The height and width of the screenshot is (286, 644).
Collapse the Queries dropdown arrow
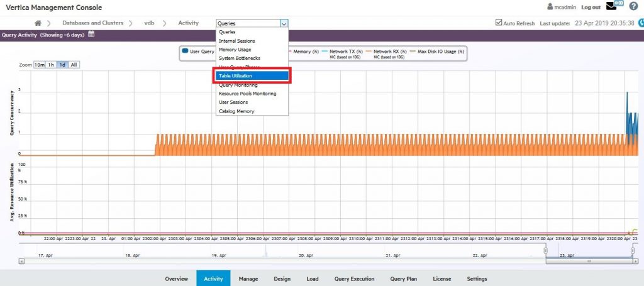[x=284, y=23]
